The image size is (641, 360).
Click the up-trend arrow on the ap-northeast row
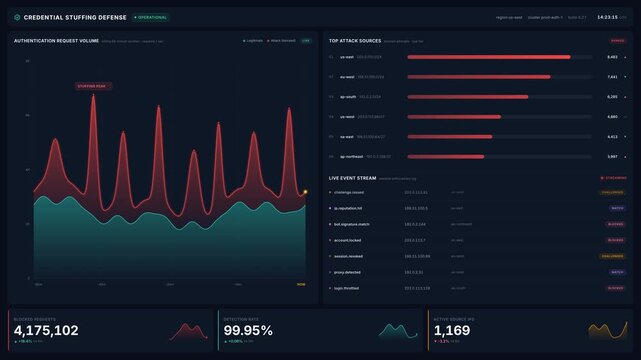coord(625,157)
